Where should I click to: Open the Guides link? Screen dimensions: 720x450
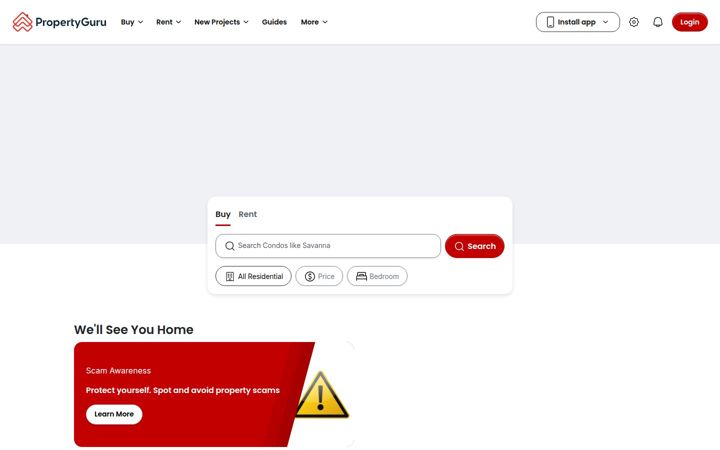click(x=274, y=22)
